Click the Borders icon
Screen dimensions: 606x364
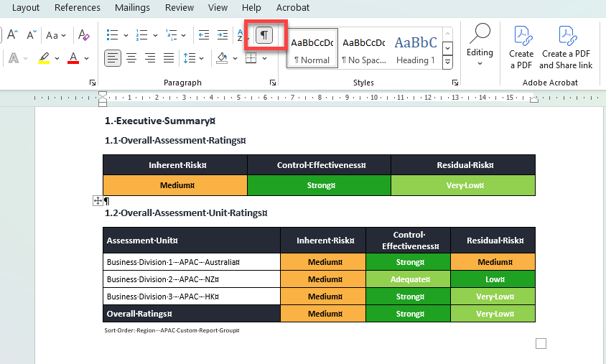point(251,58)
